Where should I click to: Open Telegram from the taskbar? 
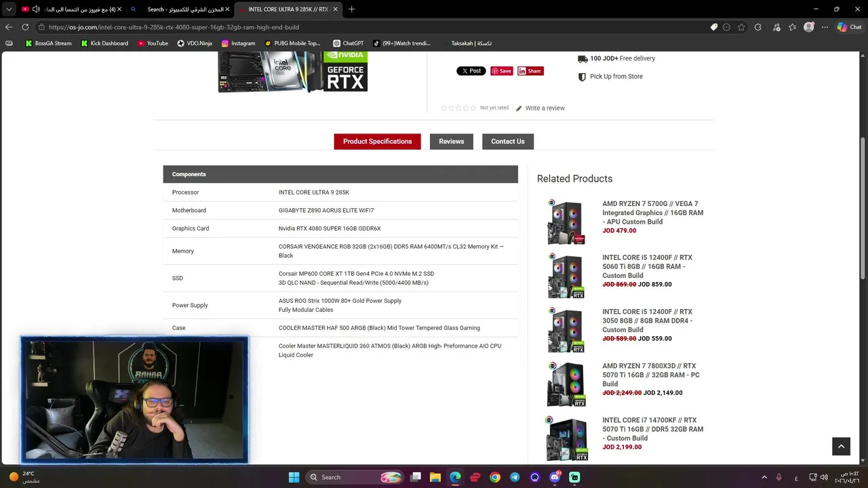[515, 477]
